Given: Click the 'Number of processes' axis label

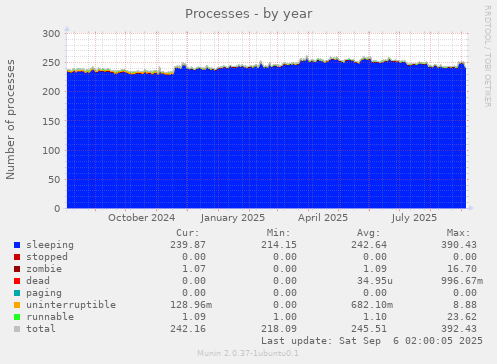Looking at the screenshot, I should click(x=10, y=120).
